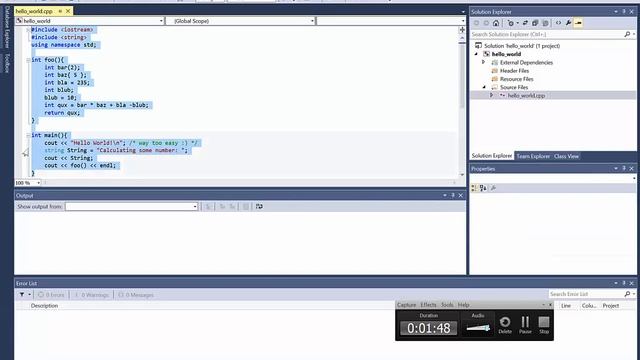
Task: Focus the Search Error List field
Action: pos(586,294)
